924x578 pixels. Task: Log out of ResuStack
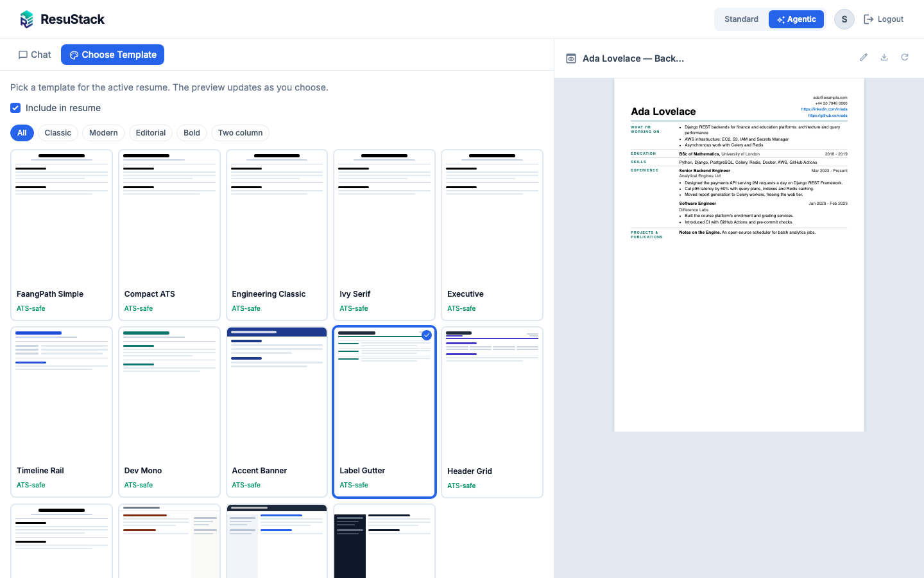point(884,19)
